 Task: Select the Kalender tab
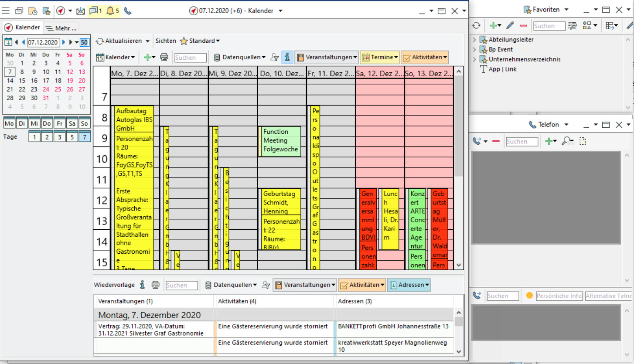(x=23, y=27)
